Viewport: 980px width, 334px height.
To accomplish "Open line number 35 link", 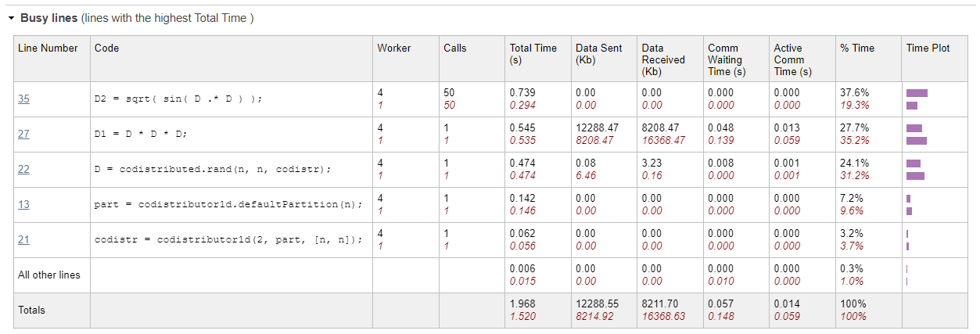I will pyautogui.click(x=23, y=99).
